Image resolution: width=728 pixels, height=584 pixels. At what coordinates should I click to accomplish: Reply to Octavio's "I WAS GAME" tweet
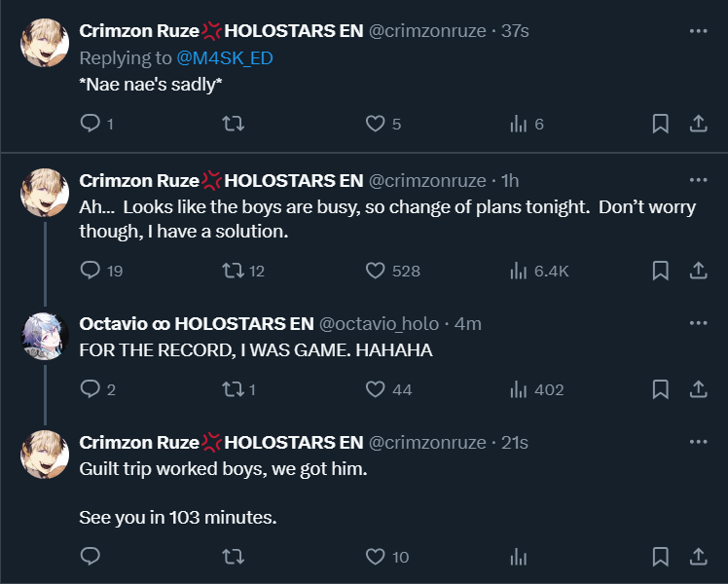point(91,389)
